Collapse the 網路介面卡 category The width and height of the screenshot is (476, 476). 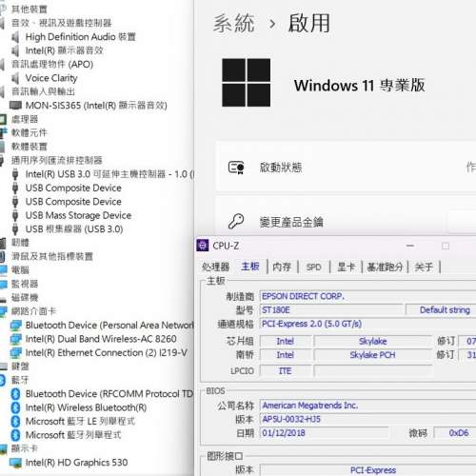coord(33,311)
